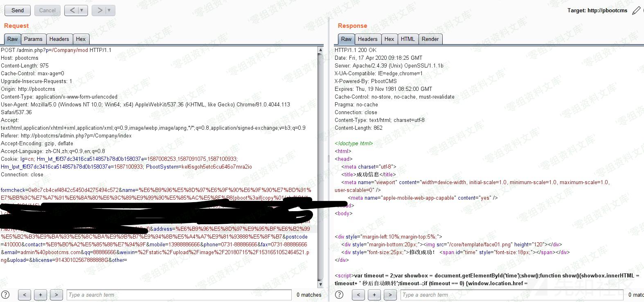Show the response HTML tab
Image resolution: width=644 pixels, height=302 pixels.
pyautogui.click(x=408, y=39)
